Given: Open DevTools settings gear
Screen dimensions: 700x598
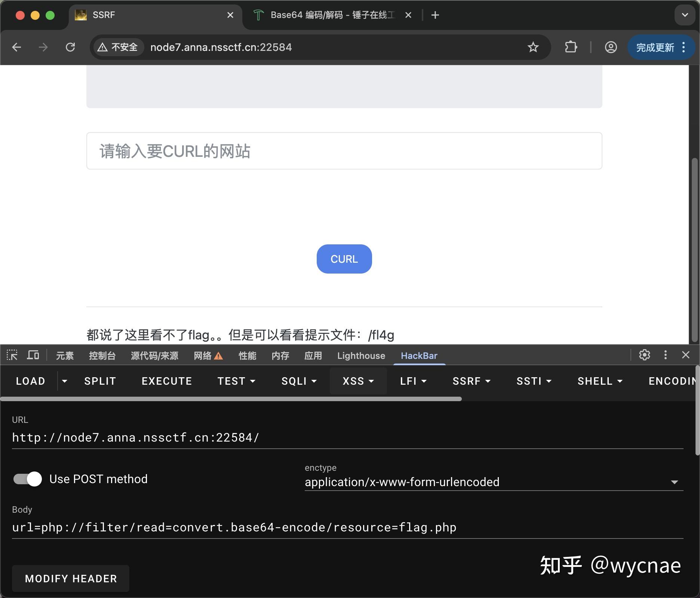Looking at the screenshot, I should tap(645, 355).
